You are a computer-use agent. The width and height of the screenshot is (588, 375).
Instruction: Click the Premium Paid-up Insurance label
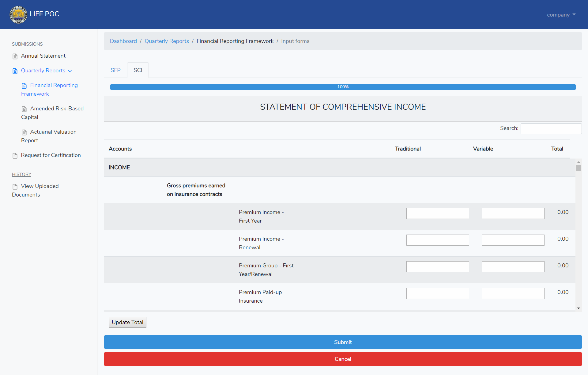coord(260,297)
